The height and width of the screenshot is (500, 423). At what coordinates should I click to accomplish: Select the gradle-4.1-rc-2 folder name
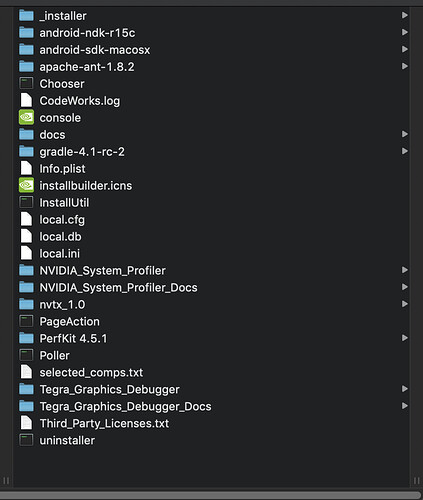pyautogui.click(x=82, y=152)
